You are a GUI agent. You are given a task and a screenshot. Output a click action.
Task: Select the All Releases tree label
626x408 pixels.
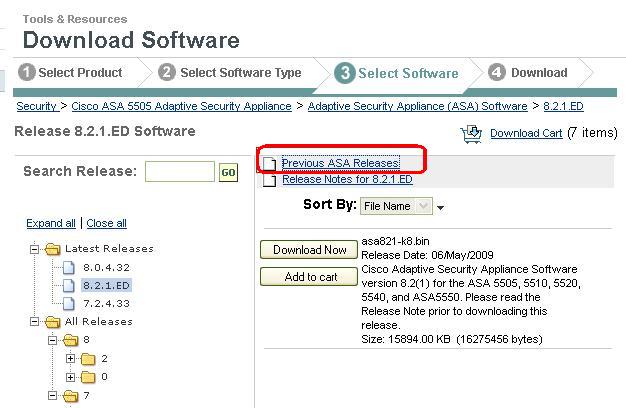click(x=99, y=321)
